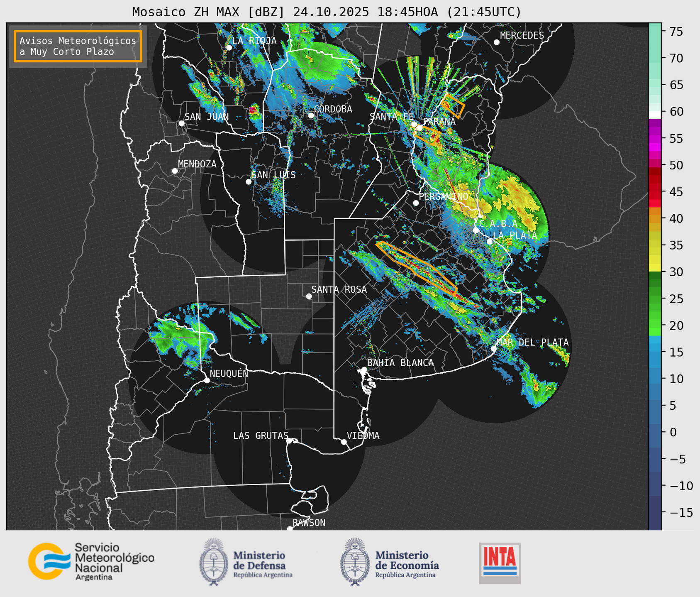700x597 pixels.
Task: Click the 75 value on the scale
Action: pyautogui.click(x=677, y=32)
